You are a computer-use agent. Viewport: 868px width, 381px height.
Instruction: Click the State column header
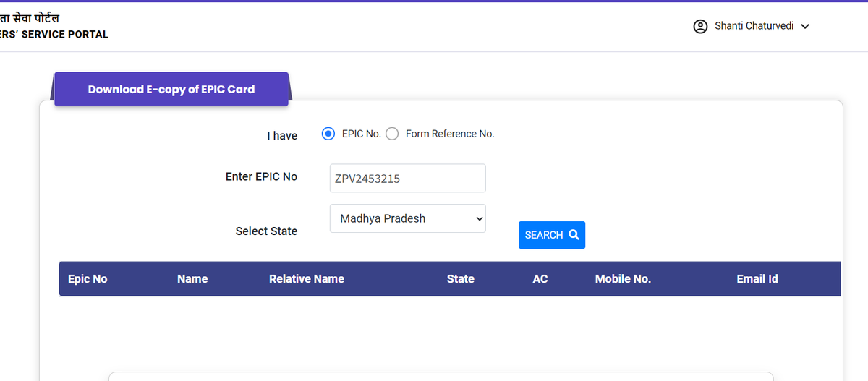click(461, 279)
